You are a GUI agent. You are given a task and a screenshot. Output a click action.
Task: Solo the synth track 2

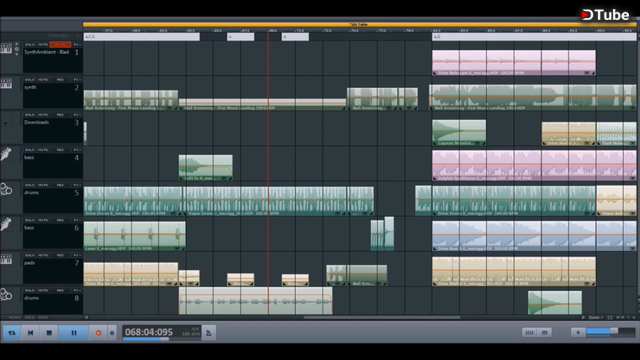30,80
